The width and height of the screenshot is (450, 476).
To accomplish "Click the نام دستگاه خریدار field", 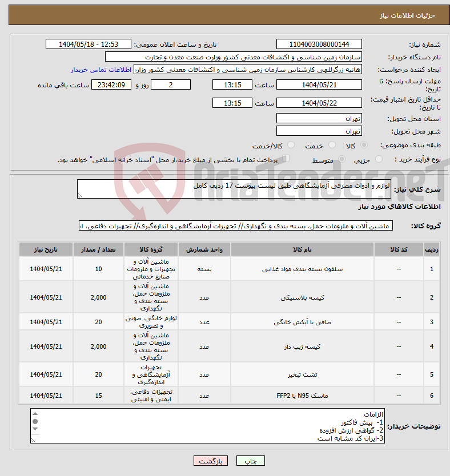I will pos(234,57).
